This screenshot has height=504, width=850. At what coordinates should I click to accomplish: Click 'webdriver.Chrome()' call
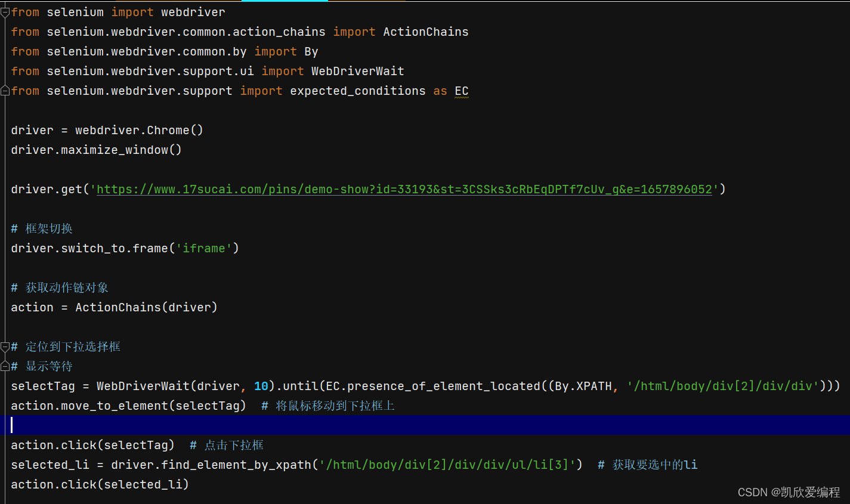tap(140, 131)
